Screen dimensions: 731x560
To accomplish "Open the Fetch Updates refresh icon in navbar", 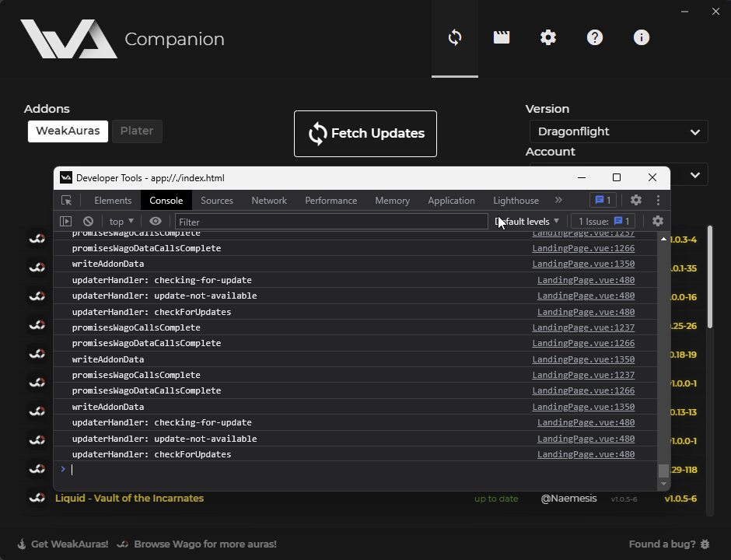I will (454, 37).
